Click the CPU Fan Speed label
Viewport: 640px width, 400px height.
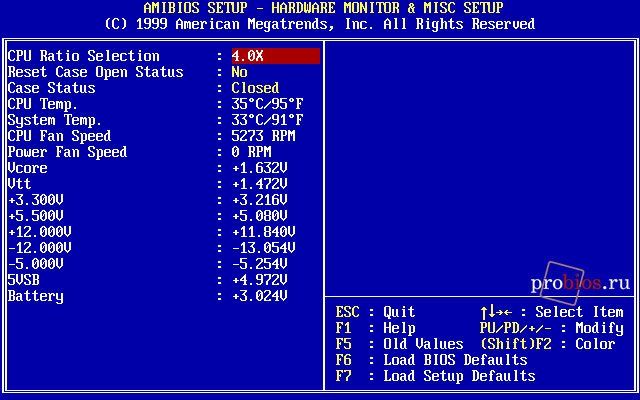[60, 136]
